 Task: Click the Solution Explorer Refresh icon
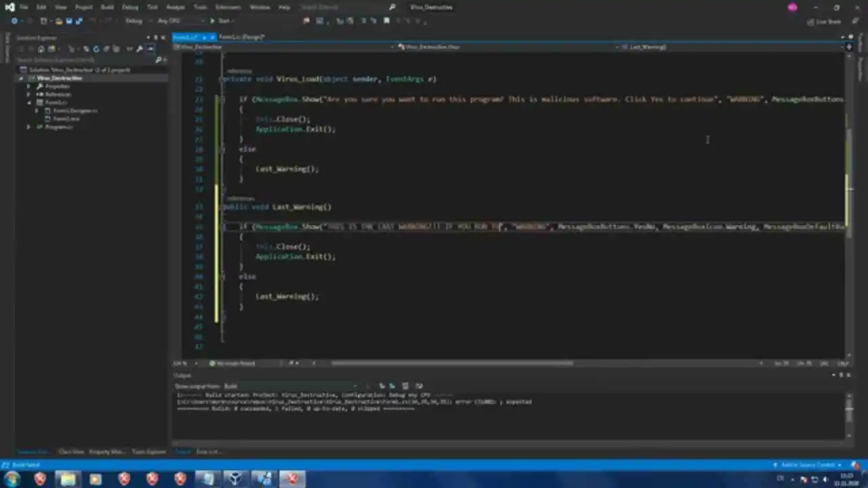tap(96, 49)
